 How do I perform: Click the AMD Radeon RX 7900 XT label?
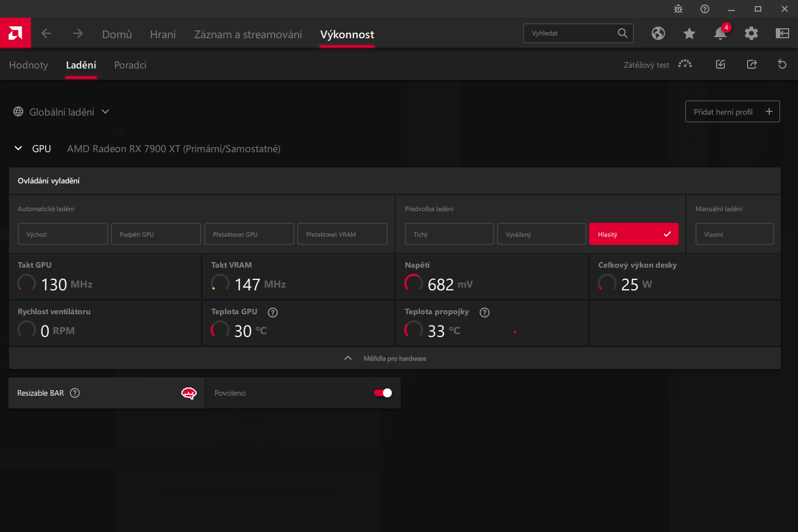(173, 149)
